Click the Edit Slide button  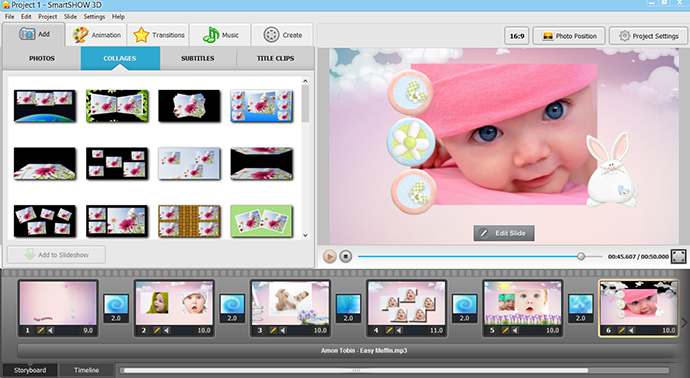pyautogui.click(x=504, y=233)
